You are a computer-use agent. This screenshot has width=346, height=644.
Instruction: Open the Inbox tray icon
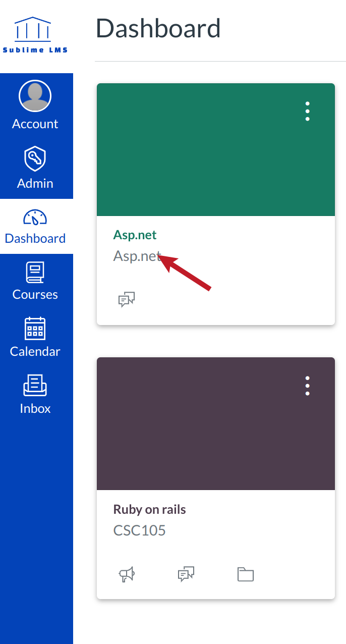coord(35,386)
